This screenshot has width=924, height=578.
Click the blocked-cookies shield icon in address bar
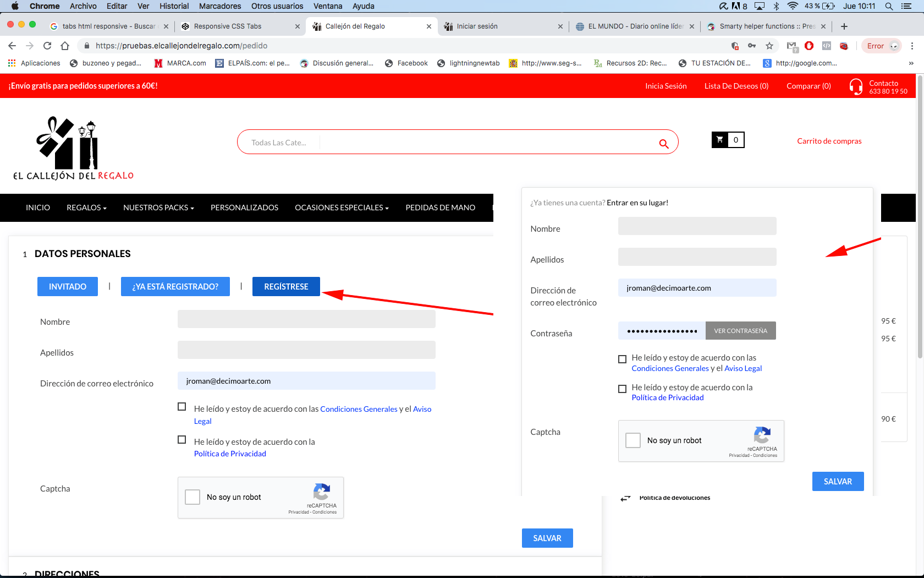(x=735, y=46)
